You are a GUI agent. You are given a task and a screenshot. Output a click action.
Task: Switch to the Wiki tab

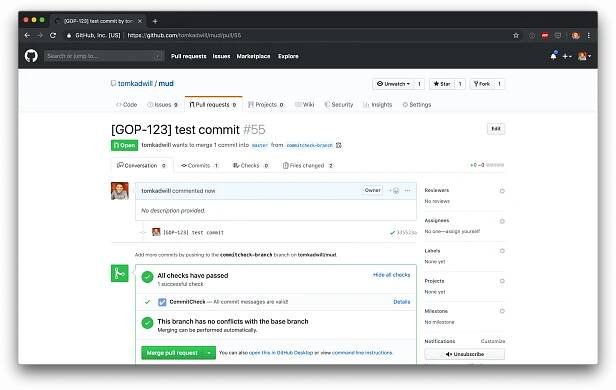pyautogui.click(x=304, y=104)
